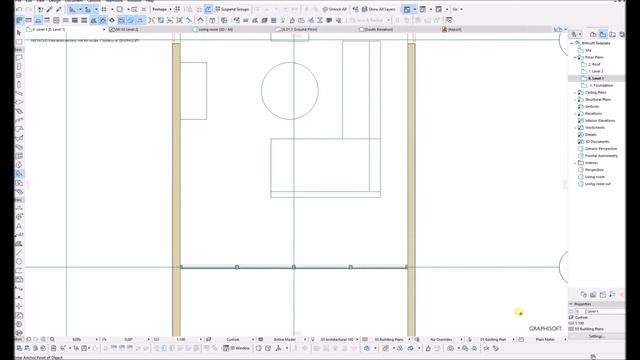Toggle the Snap Guides button in the top toolbar
Image resolution: width=640 pixels, height=360 pixels.
(88, 9)
